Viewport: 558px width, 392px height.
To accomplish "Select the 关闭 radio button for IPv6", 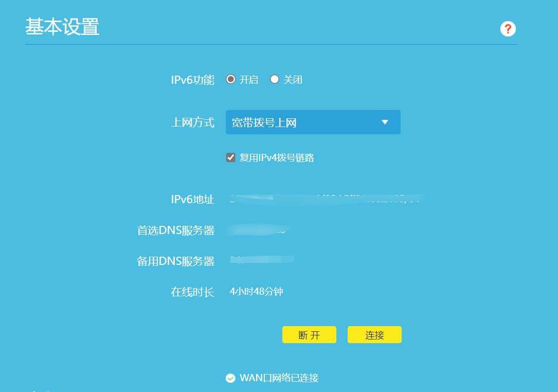I will coord(275,79).
